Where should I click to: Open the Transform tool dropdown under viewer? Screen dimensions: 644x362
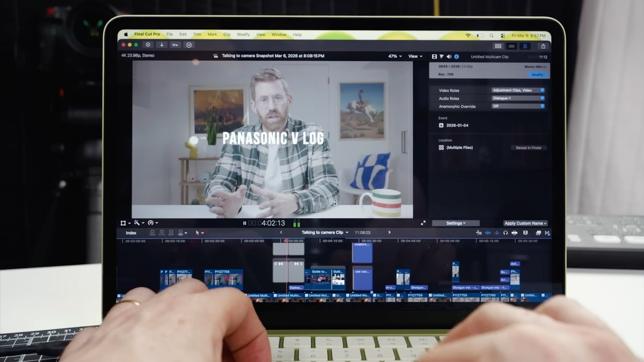(x=126, y=223)
